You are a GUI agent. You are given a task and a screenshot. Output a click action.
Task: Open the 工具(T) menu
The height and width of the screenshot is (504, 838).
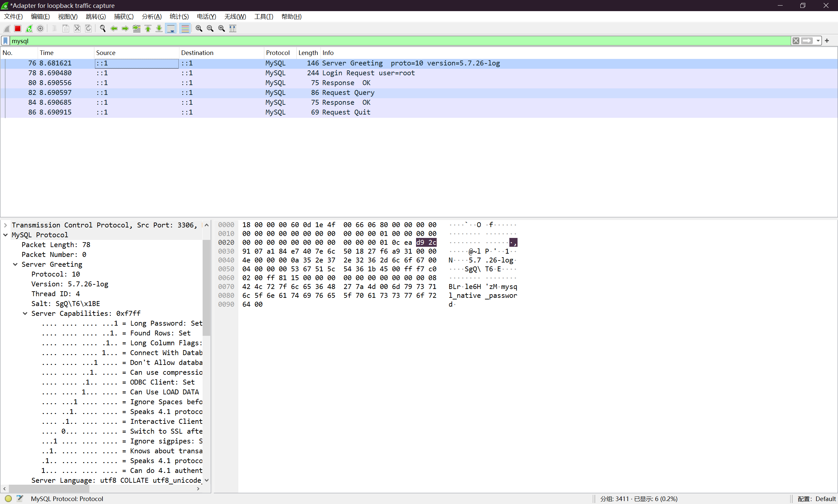point(264,16)
